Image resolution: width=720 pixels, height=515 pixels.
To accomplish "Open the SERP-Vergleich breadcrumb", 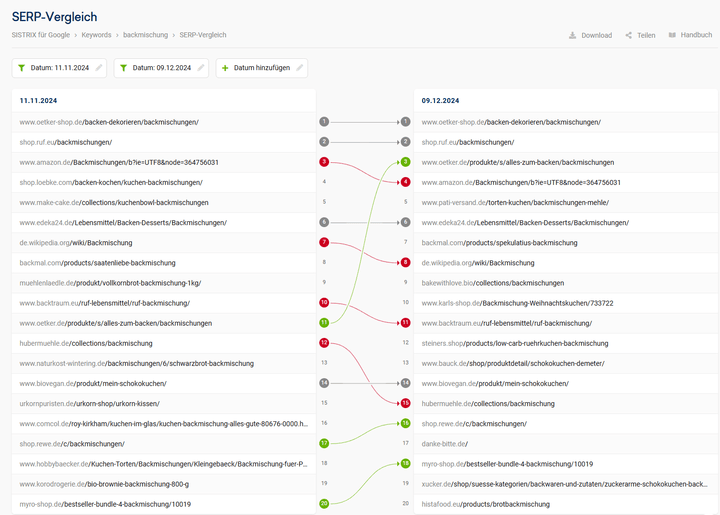I will pos(203,35).
